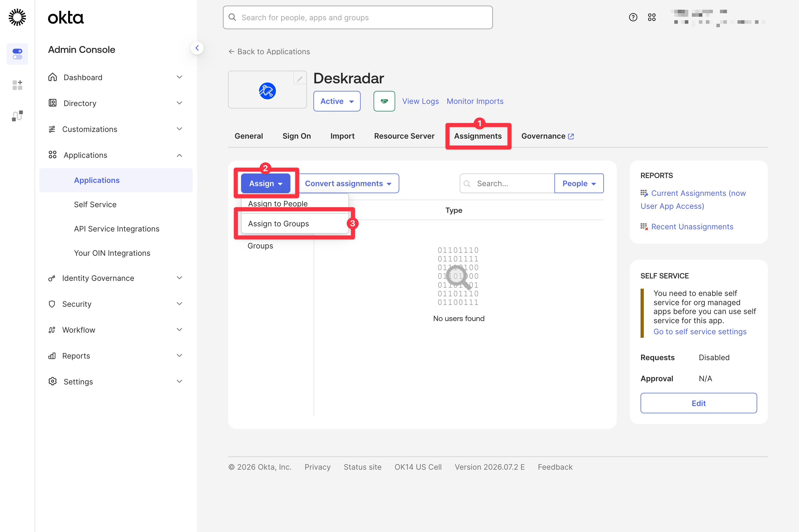Open Recent Unassignments report link
The height and width of the screenshot is (532, 799).
click(692, 227)
